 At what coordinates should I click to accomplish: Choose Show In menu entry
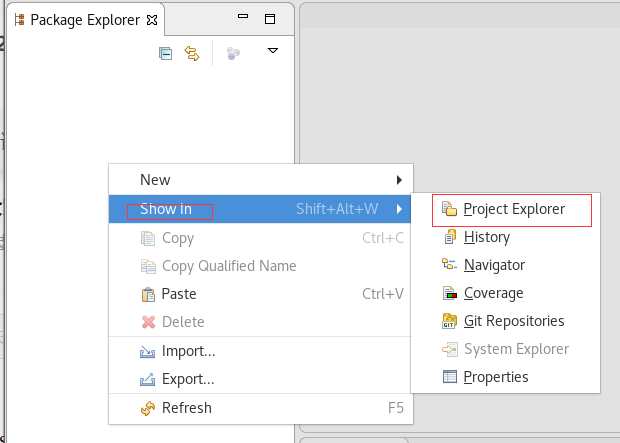click(x=260, y=209)
